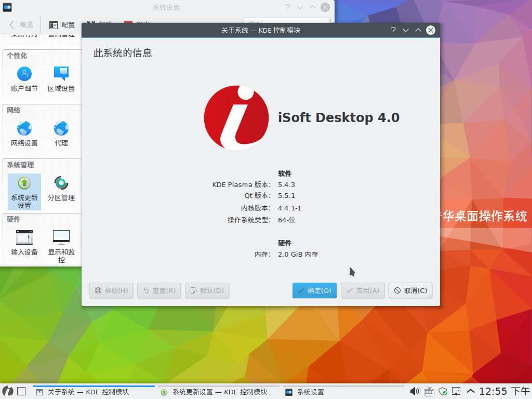Click the show desktop icon in taskbar

click(21, 392)
